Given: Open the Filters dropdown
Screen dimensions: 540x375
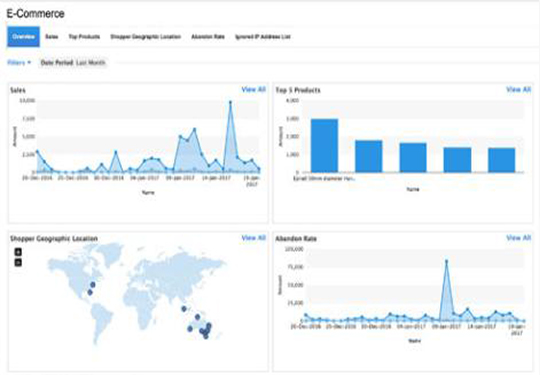Looking at the screenshot, I should (19, 63).
